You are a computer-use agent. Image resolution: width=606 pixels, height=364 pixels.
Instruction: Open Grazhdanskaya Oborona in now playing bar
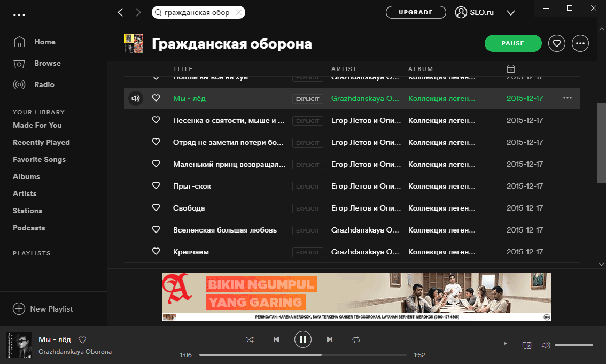[x=75, y=352]
